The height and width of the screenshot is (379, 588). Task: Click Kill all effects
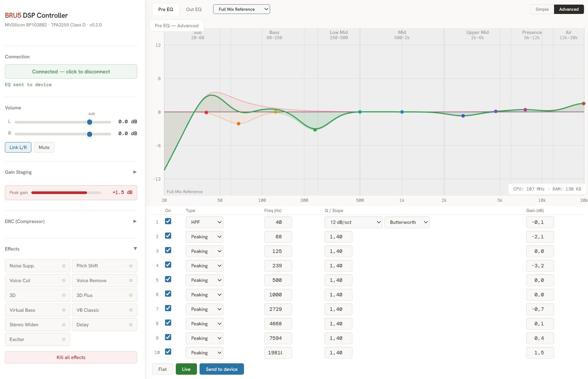click(x=71, y=357)
